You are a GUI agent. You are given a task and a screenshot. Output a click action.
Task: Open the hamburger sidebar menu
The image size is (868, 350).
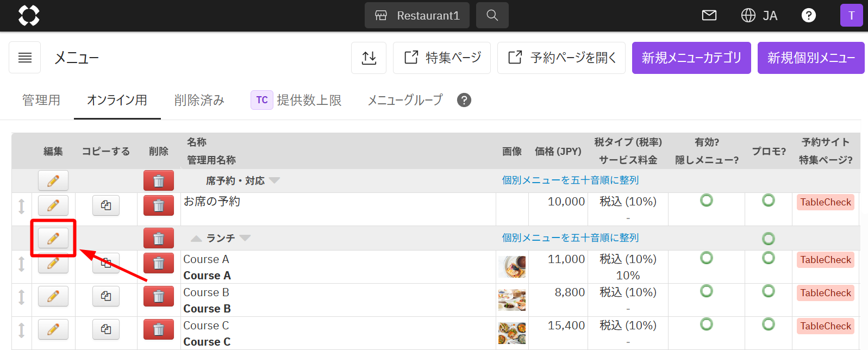[25, 58]
